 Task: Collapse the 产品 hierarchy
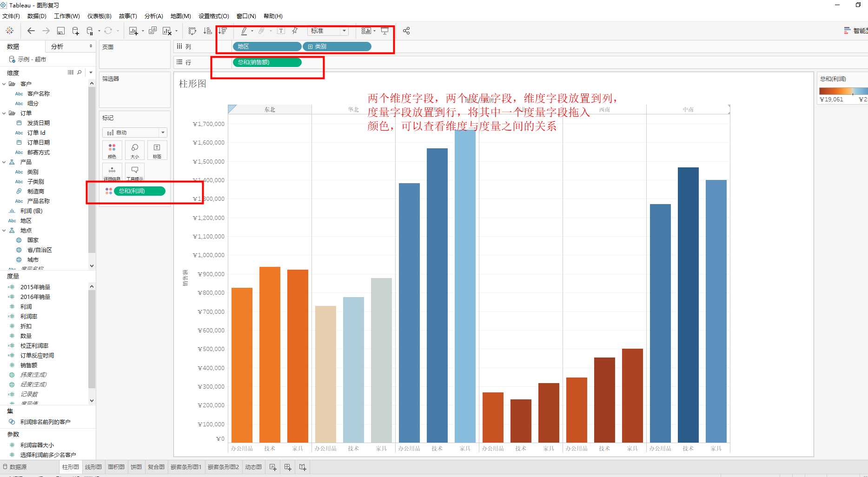point(4,162)
